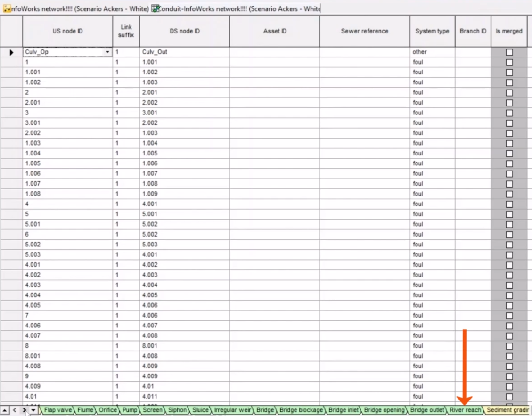532x416 pixels.
Task: Open the US node ID dropdown for Culv_Op
Action: (x=108, y=52)
